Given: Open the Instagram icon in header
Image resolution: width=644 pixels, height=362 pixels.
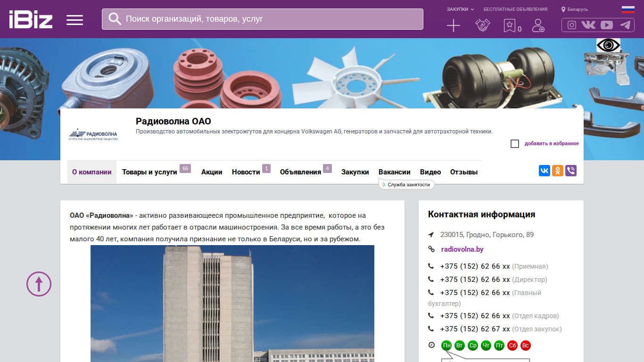Looking at the screenshot, I should pyautogui.click(x=572, y=25).
